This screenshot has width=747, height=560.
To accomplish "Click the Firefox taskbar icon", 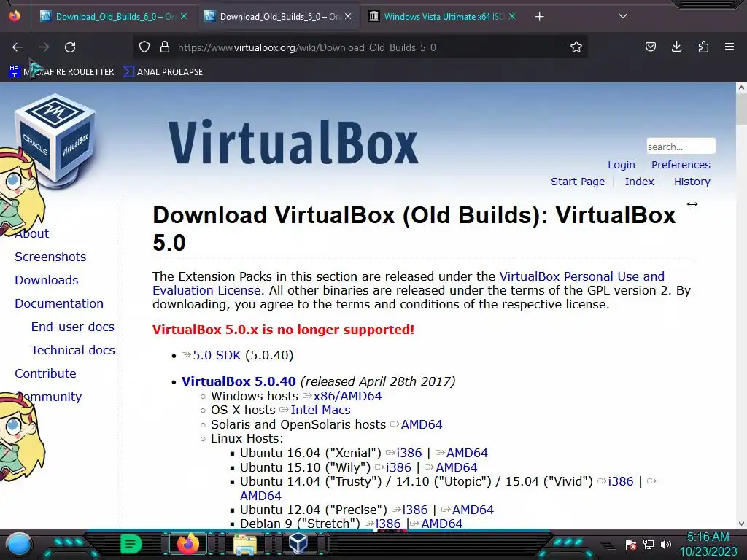I will click(187, 544).
